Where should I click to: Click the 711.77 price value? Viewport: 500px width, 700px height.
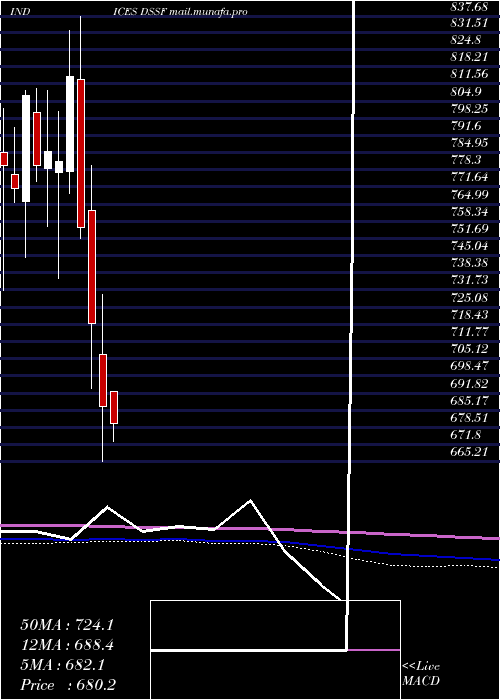click(469, 332)
